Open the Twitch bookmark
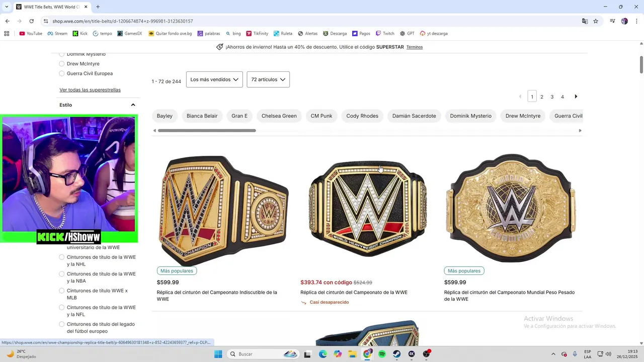The width and height of the screenshot is (644, 362). (x=384, y=34)
